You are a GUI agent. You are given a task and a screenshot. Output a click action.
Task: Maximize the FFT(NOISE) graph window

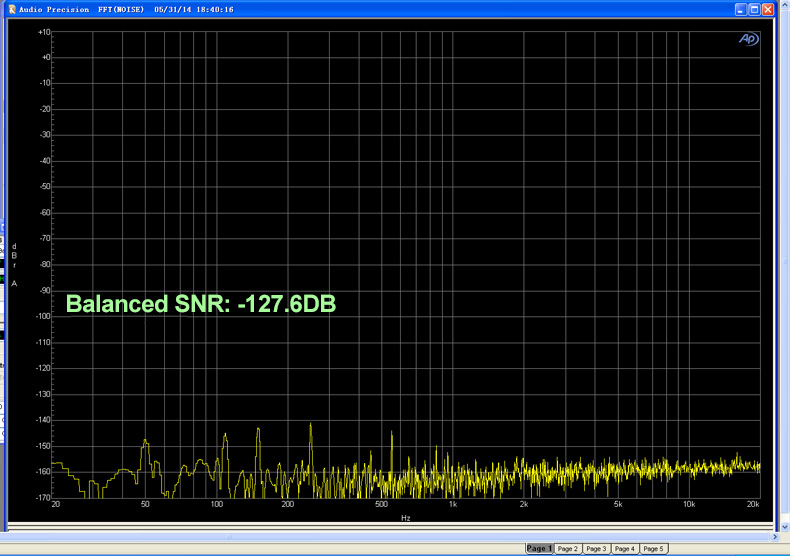[754, 9]
